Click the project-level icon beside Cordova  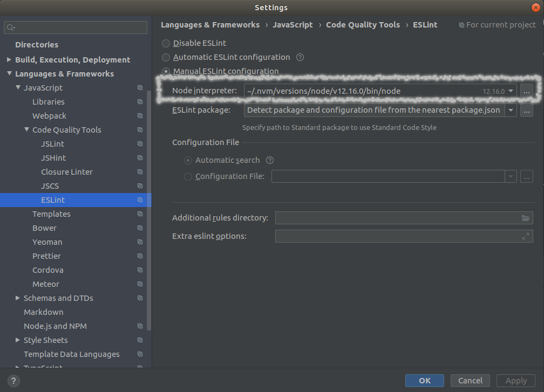coord(140,270)
